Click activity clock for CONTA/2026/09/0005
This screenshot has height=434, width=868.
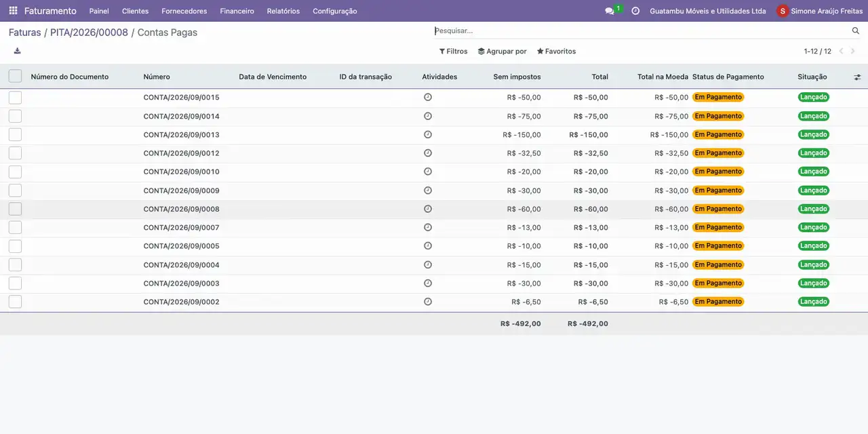click(428, 245)
